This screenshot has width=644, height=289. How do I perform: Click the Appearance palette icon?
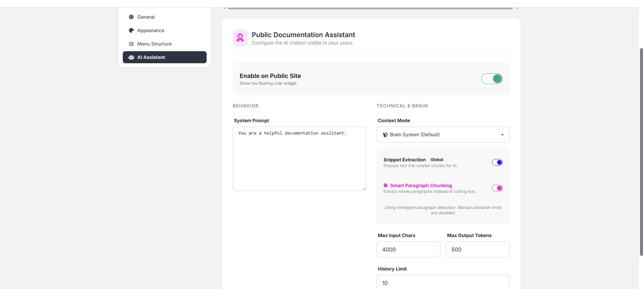point(131,30)
